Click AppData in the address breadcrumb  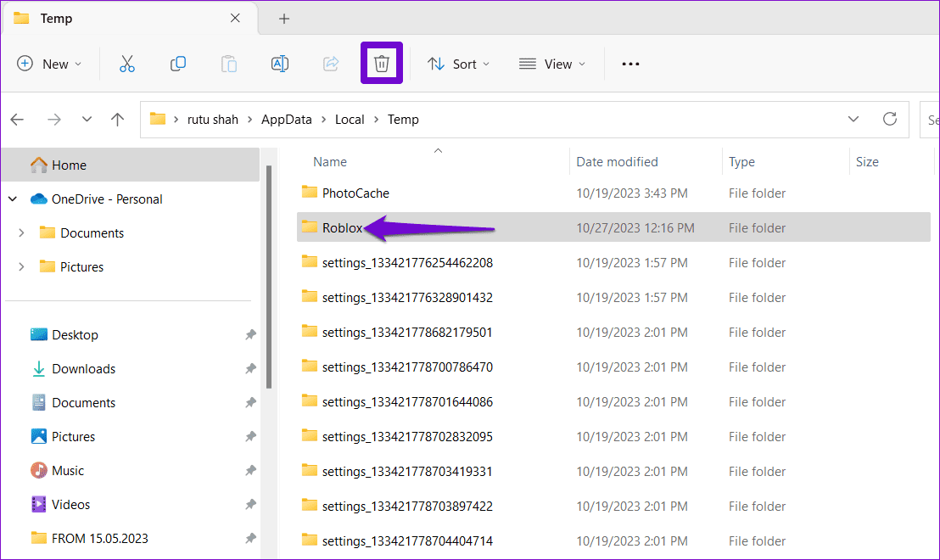tap(285, 120)
